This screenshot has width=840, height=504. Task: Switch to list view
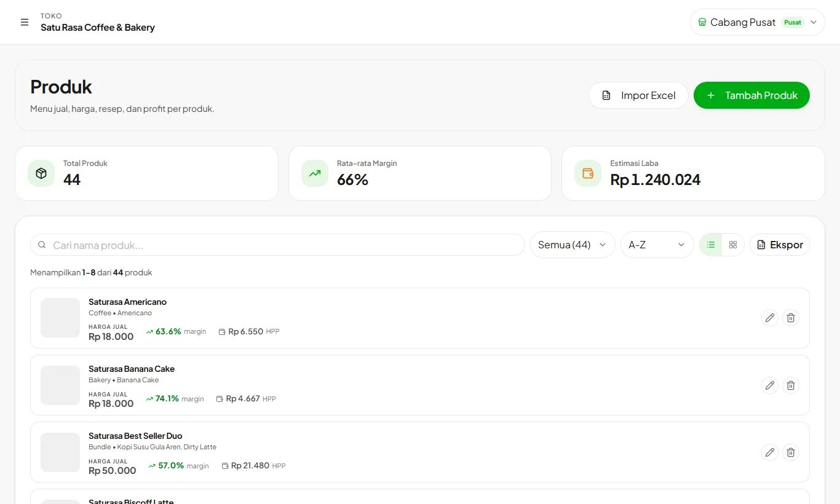[x=711, y=245]
